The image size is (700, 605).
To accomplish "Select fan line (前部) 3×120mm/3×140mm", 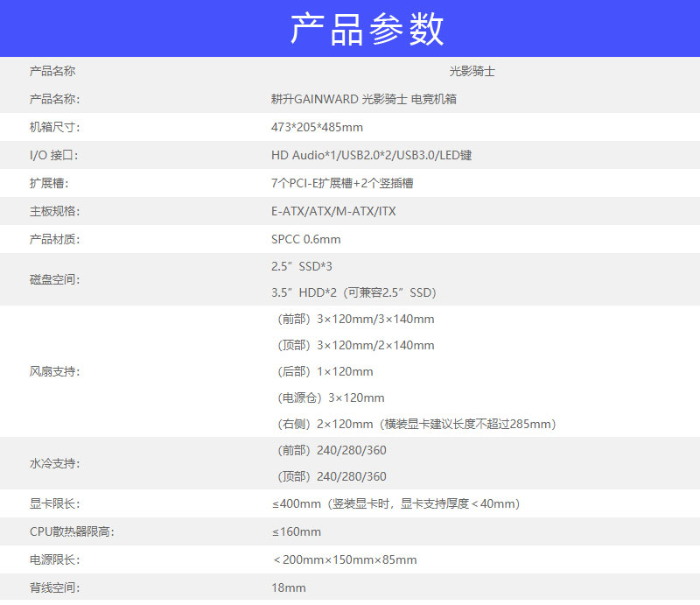I will [x=356, y=320].
